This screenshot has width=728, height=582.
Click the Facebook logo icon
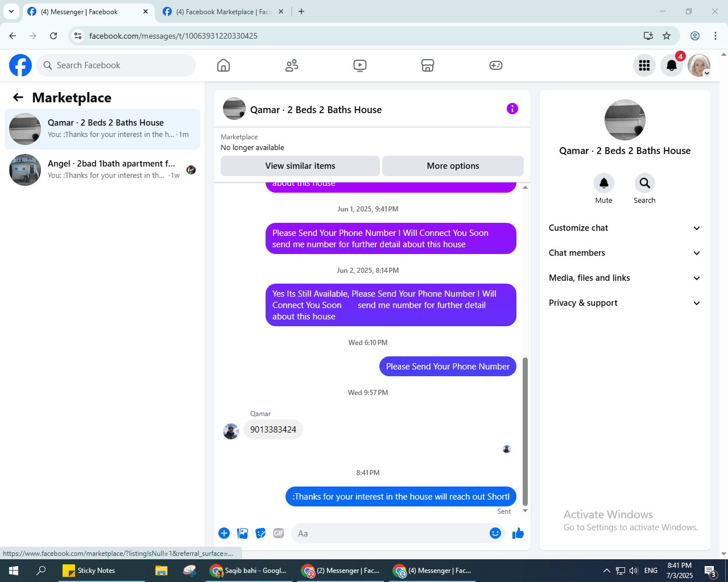(20, 65)
